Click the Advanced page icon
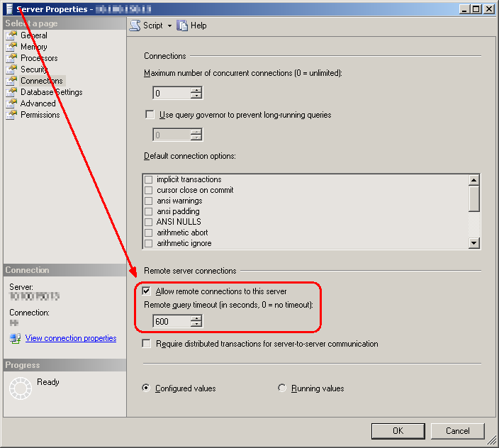The image size is (499, 448). pyautogui.click(x=11, y=103)
